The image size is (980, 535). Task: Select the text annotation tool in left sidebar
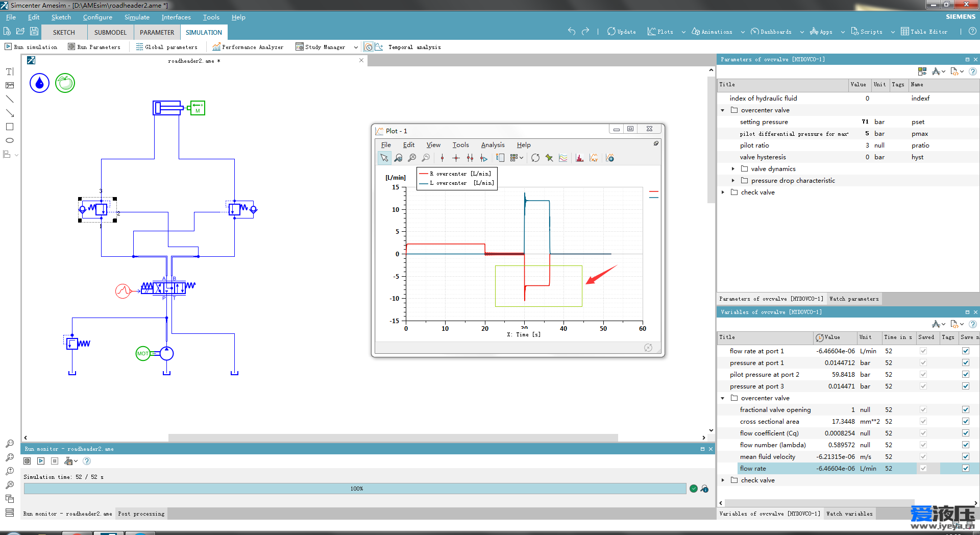pyautogui.click(x=10, y=71)
